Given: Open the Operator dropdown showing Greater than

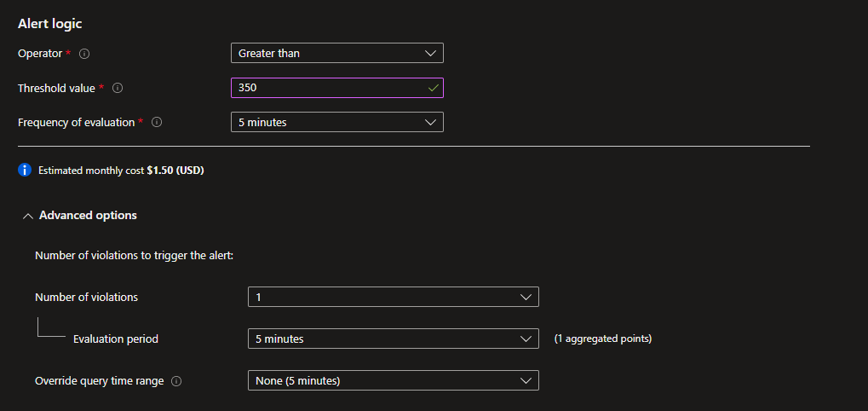Looking at the screenshot, I should pos(336,54).
